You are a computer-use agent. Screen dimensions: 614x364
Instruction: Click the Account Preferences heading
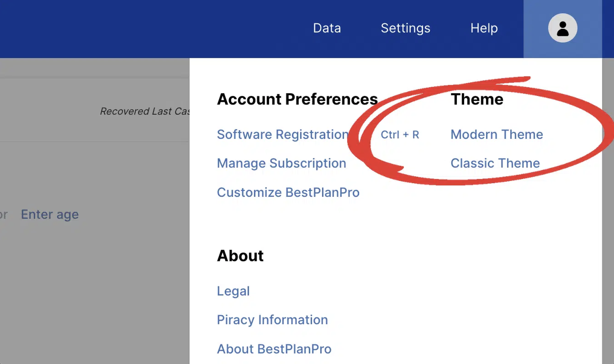297,99
